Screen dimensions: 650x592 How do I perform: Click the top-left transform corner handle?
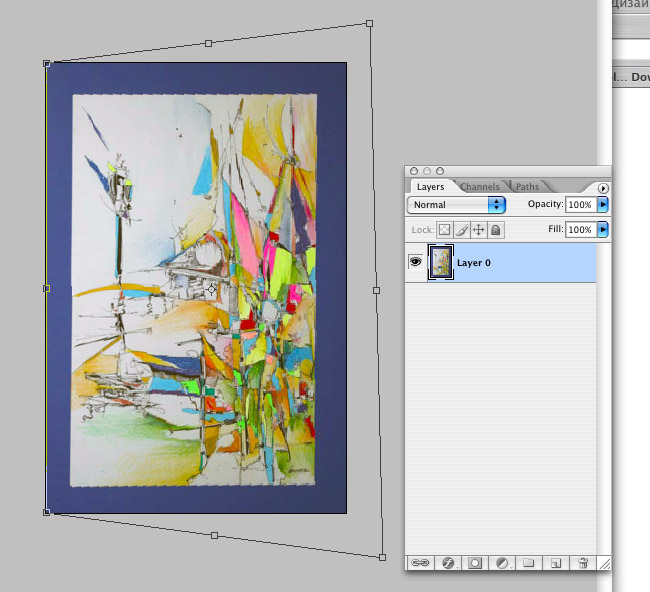click(x=46, y=63)
